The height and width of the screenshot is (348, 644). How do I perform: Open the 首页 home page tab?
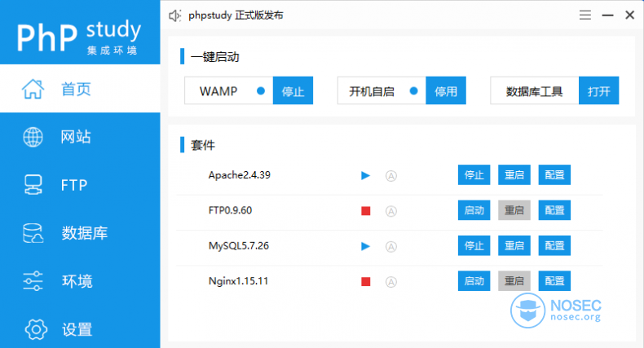pyautogui.click(x=80, y=89)
